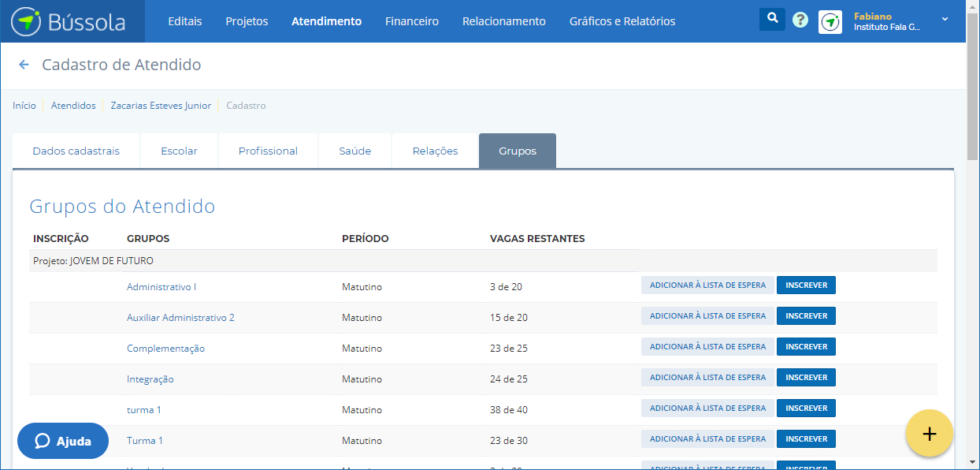Click the help question mark icon
This screenshot has height=470, width=980.
(x=800, y=21)
